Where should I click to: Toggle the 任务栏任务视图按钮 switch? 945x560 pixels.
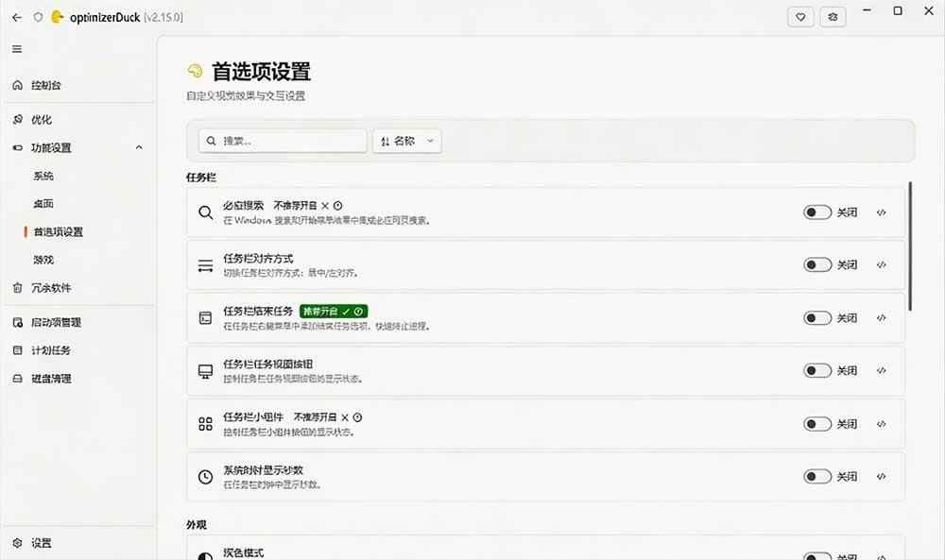[817, 370]
